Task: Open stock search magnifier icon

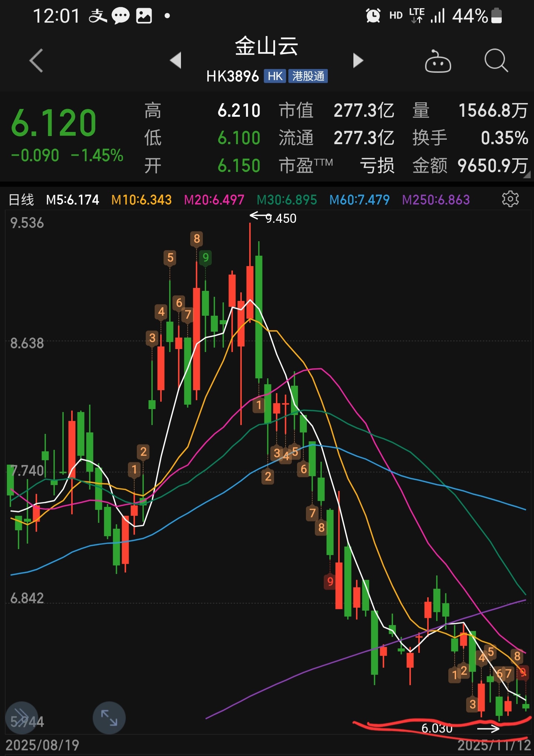Action: (496, 60)
